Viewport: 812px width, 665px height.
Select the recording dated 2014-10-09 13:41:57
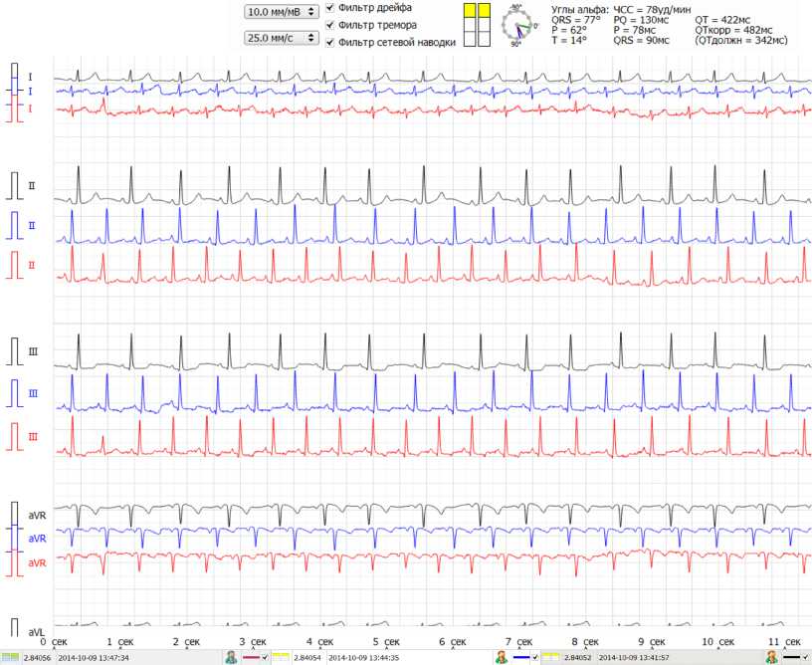(x=635, y=658)
